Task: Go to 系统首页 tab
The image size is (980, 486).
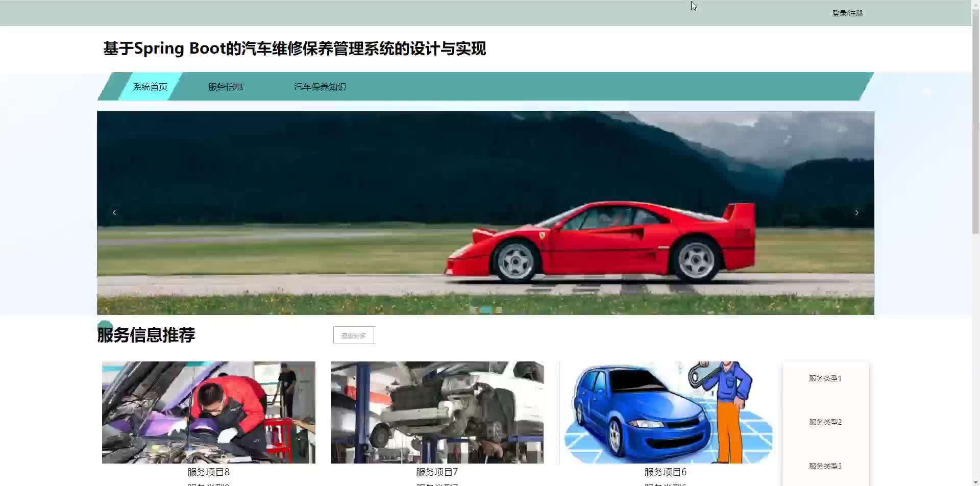Action: tap(150, 87)
